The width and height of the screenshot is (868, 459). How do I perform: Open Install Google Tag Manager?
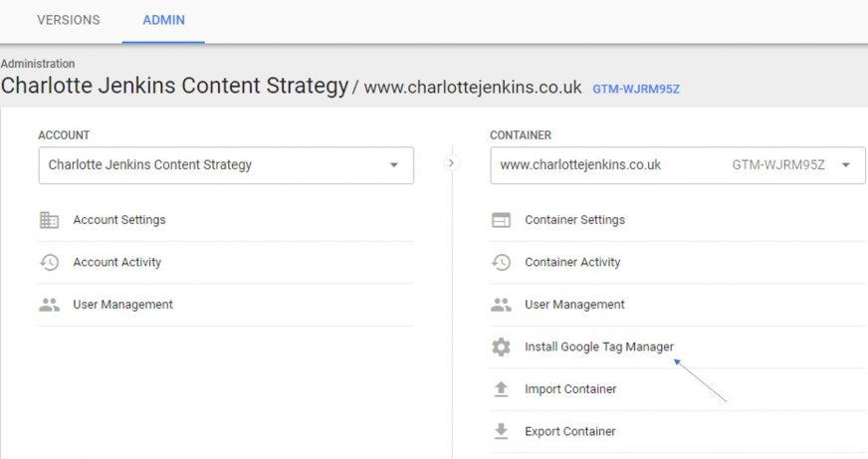599,347
